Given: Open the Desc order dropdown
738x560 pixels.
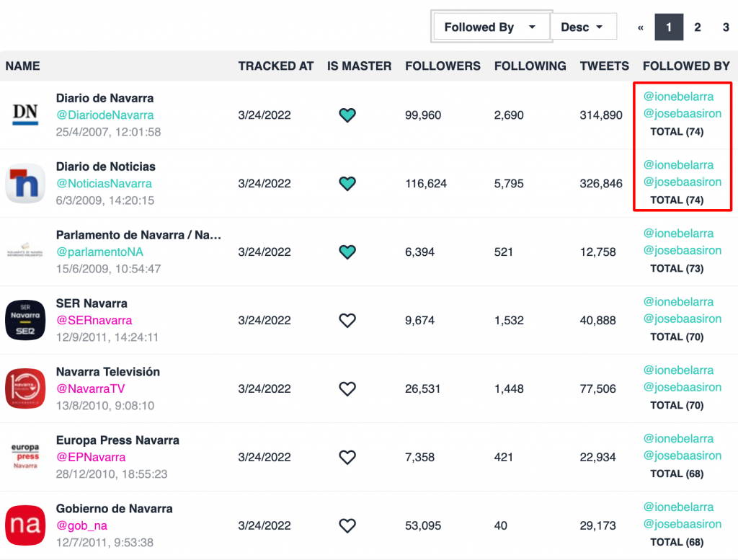Looking at the screenshot, I should (583, 27).
